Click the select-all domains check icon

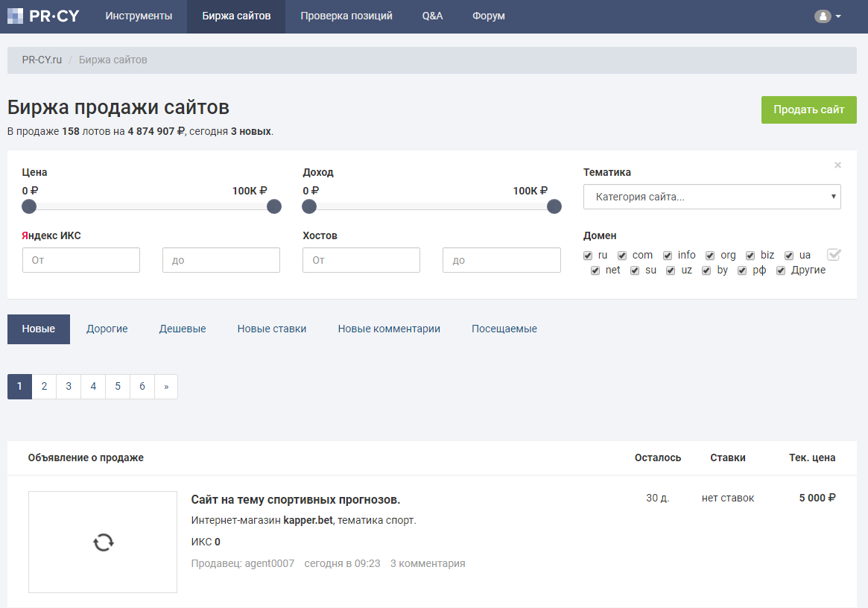(x=834, y=254)
